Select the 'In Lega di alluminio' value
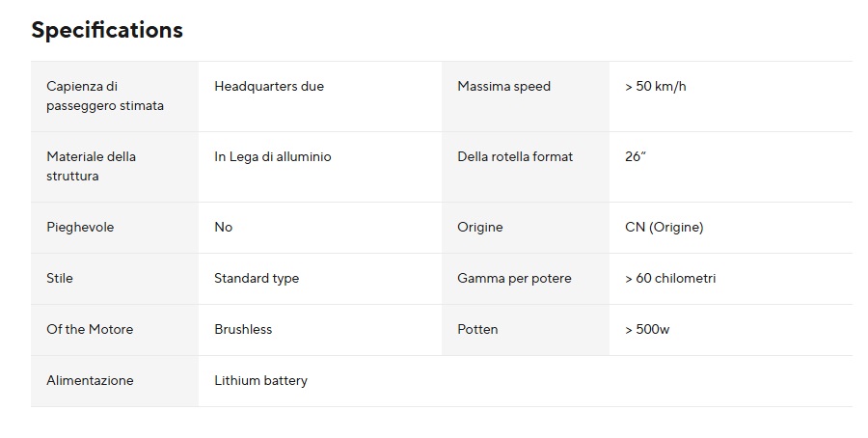 coord(273,156)
